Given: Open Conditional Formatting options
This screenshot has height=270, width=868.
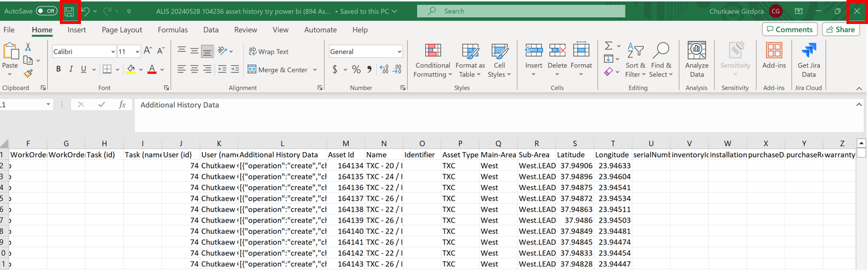Looking at the screenshot, I should point(433,61).
